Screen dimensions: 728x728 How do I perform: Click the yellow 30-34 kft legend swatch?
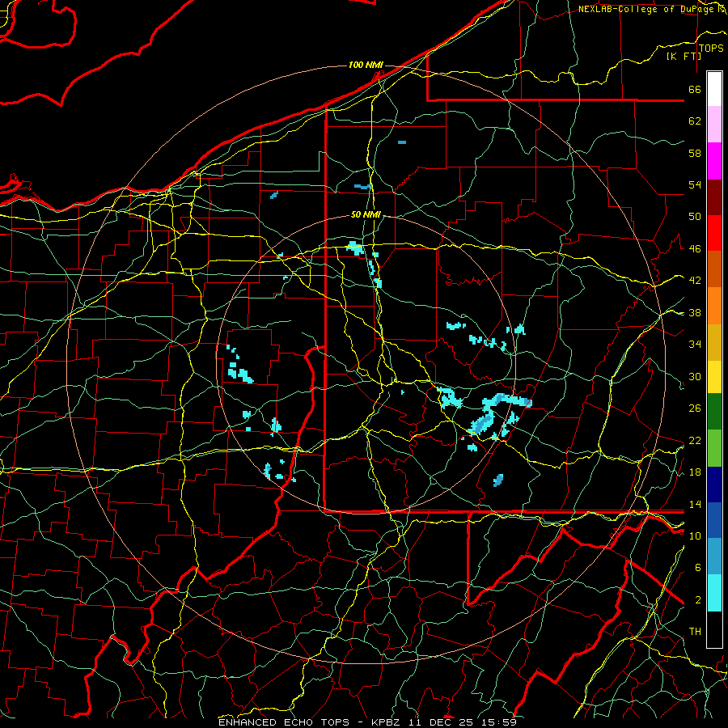(x=714, y=376)
